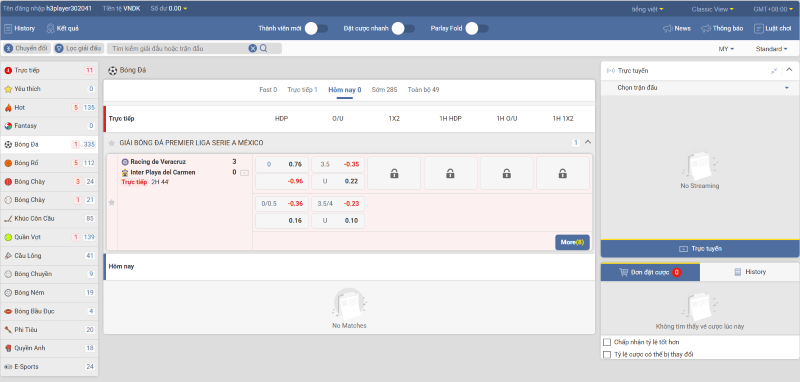Image resolution: width=800 pixels, height=382 pixels.
Task: Open the History icon in top bar
Action: coord(8,29)
